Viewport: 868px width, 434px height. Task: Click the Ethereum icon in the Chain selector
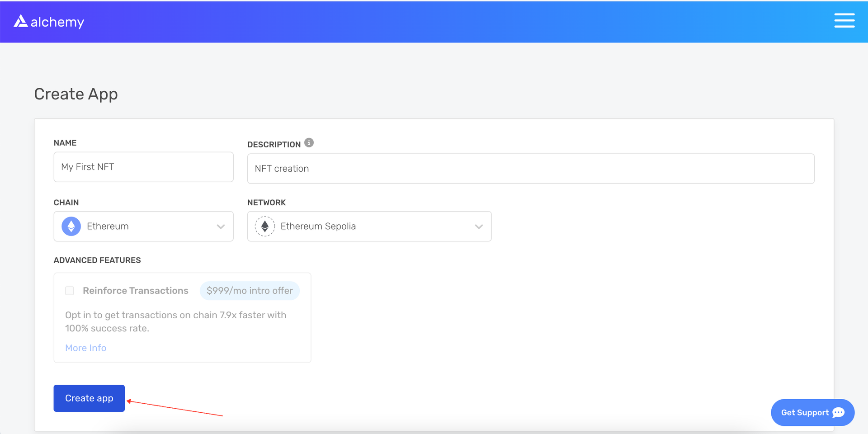71,226
